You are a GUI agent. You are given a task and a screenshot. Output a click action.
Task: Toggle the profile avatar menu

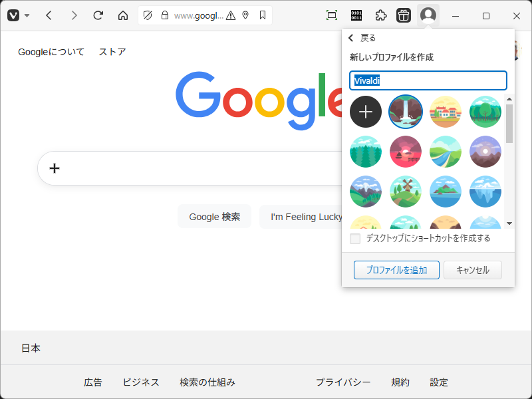(428, 15)
